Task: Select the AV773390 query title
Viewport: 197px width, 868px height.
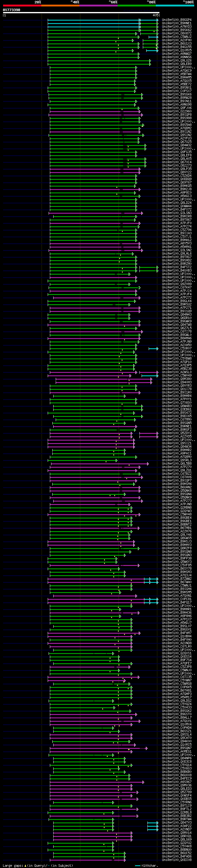Action: click(11, 10)
